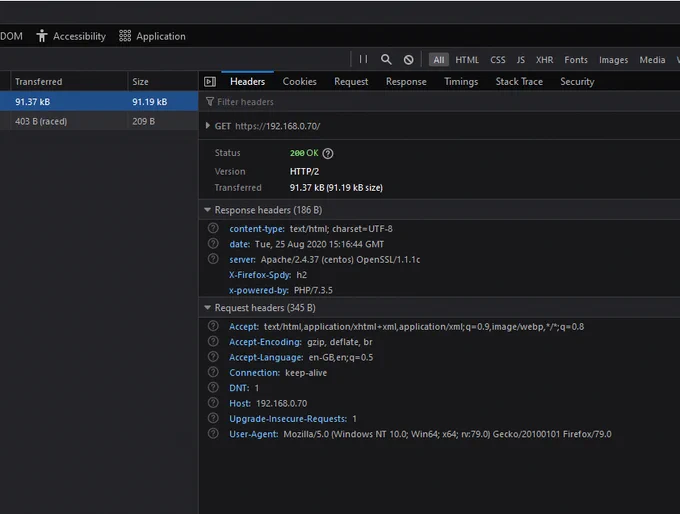Filter requests by Fonts
This screenshot has width=680, height=514.
click(576, 60)
